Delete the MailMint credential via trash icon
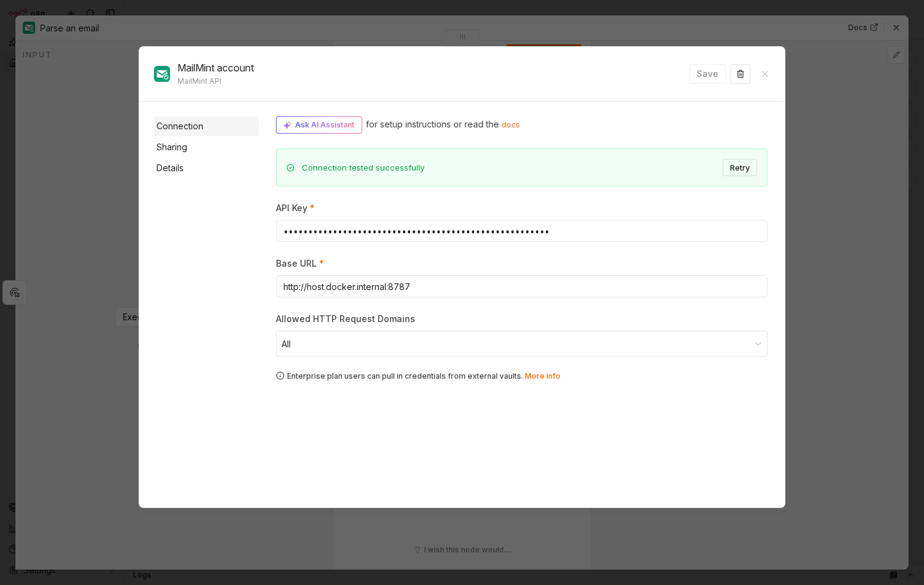Screen dimensions: 924x585 click(740, 74)
